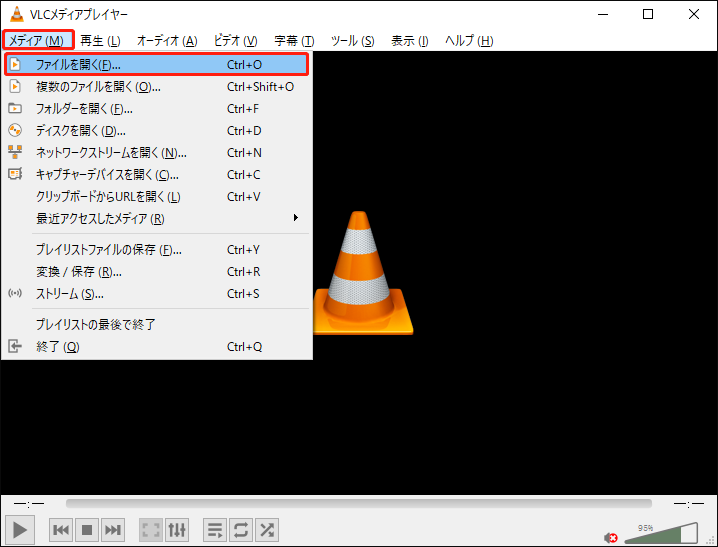Open the ヘルプ (H) menu
The width and height of the screenshot is (718, 547).
[x=469, y=41]
